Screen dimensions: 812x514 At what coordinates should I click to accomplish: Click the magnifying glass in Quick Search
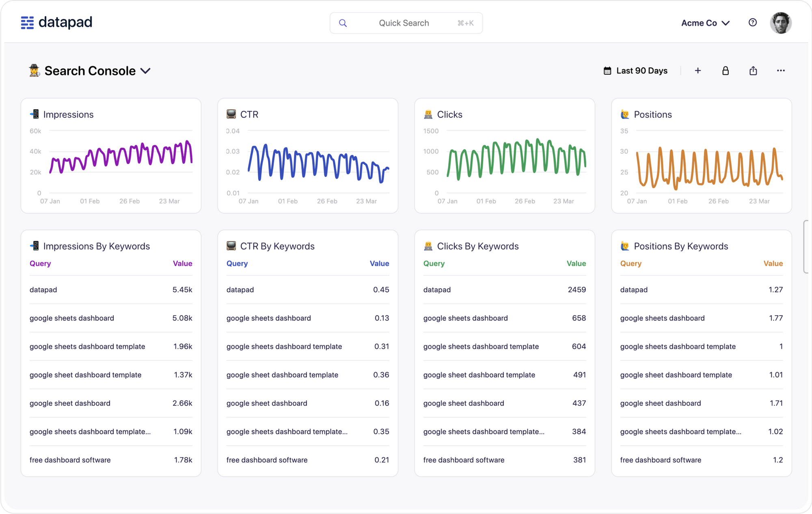click(x=343, y=23)
